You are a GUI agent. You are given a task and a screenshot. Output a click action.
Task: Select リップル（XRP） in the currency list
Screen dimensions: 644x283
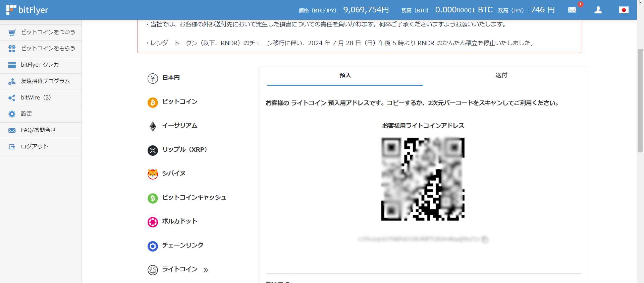(185, 150)
